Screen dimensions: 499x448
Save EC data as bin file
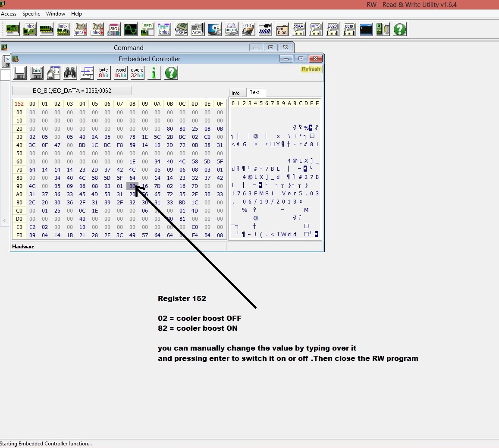click(37, 73)
